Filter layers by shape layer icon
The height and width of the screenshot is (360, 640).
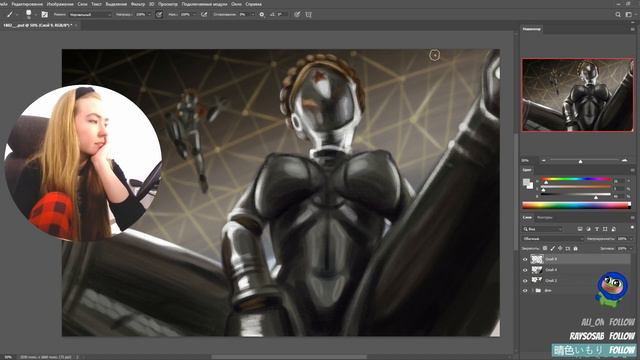point(605,229)
